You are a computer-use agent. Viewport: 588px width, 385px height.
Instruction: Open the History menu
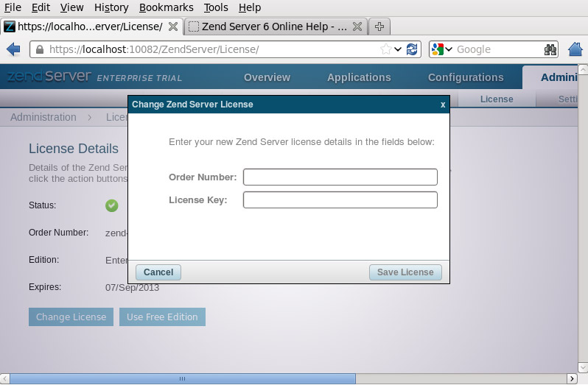[x=111, y=7]
